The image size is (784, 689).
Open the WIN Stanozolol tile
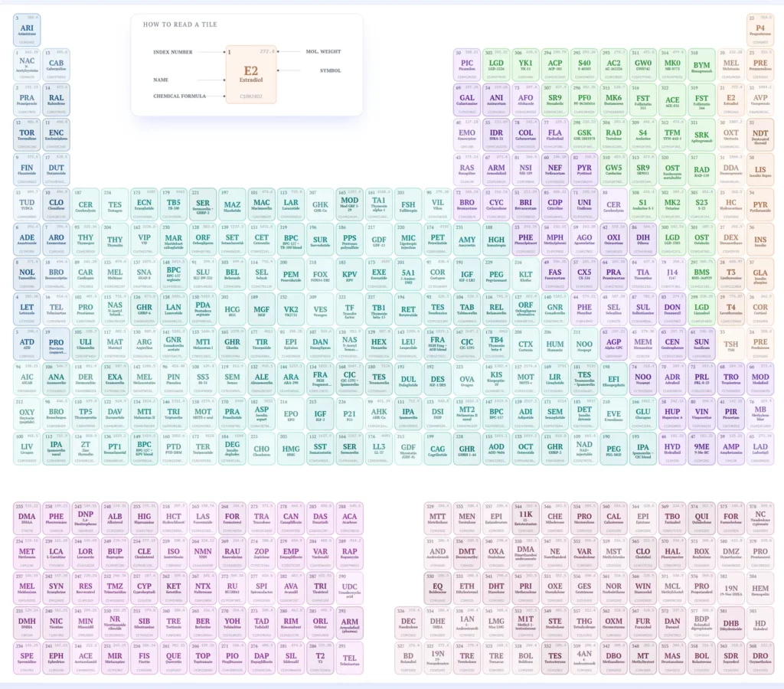643,588
